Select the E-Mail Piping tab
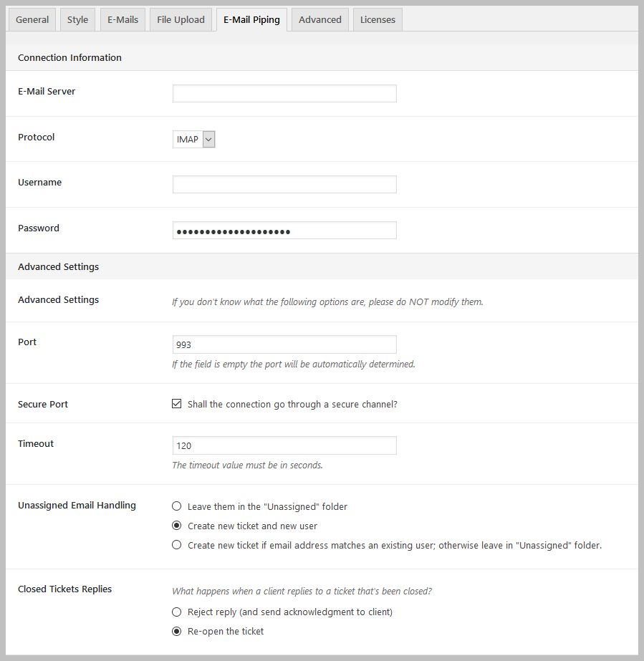The image size is (644, 661). point(251,19)
